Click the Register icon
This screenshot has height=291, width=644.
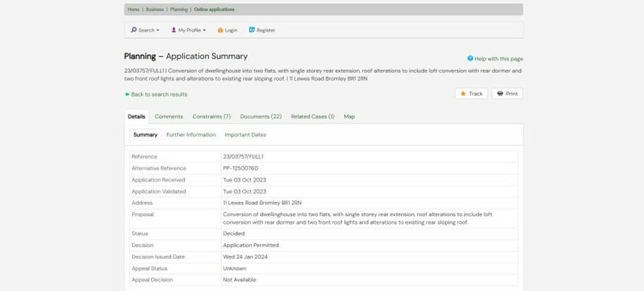(252, 30)
